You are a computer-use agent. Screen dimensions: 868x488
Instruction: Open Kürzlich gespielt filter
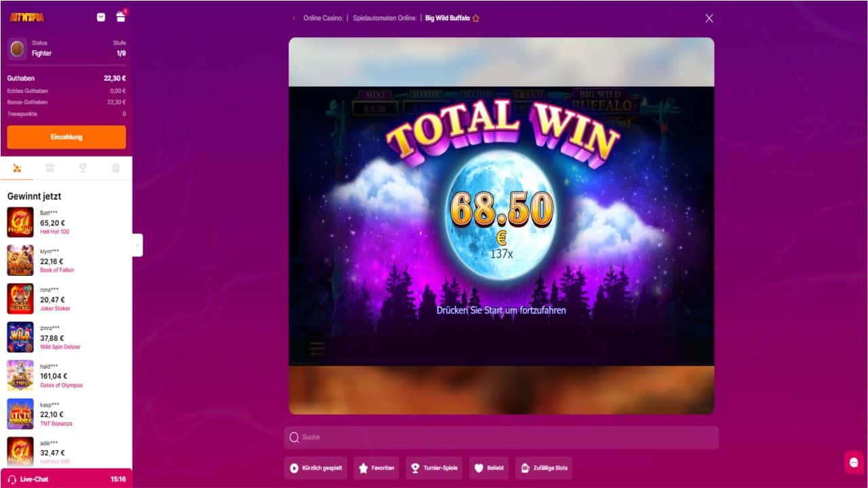316,468
